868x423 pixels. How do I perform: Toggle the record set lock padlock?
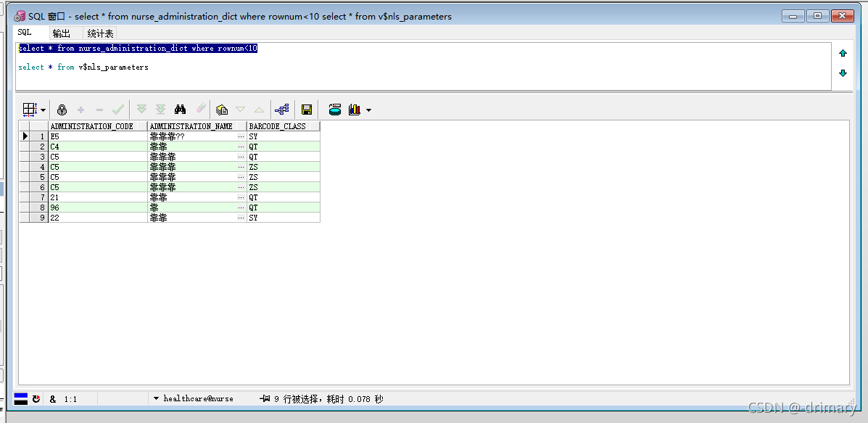[62, 109]
